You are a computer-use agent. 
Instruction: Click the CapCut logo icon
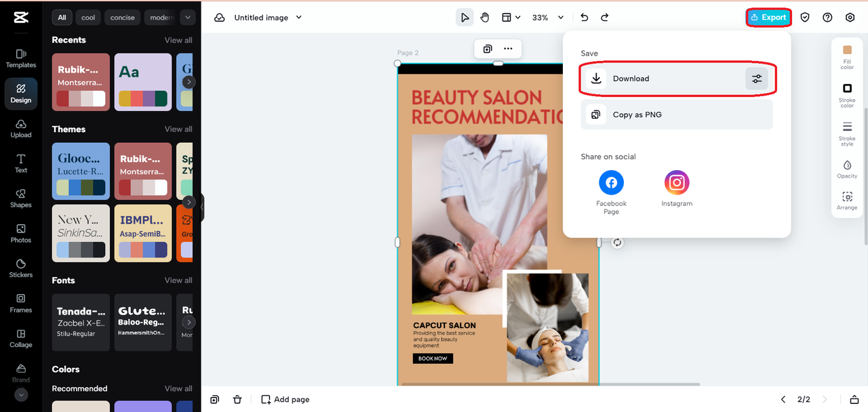tap(20, 18)
